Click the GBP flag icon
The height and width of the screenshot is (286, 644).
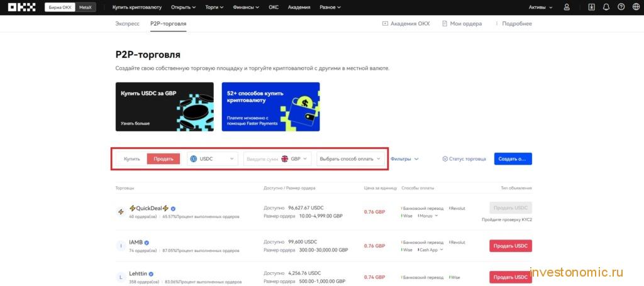point(285,159)
